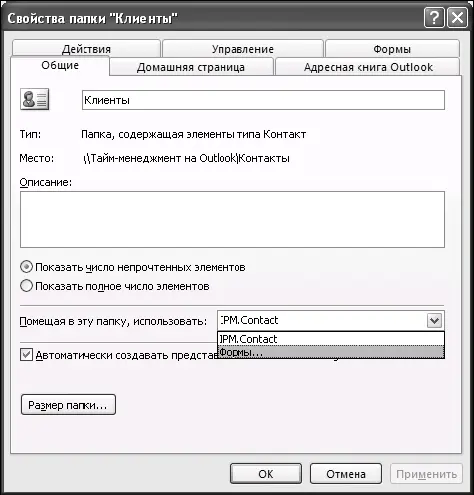Select the Общие tab

click(x=60, y=65)
